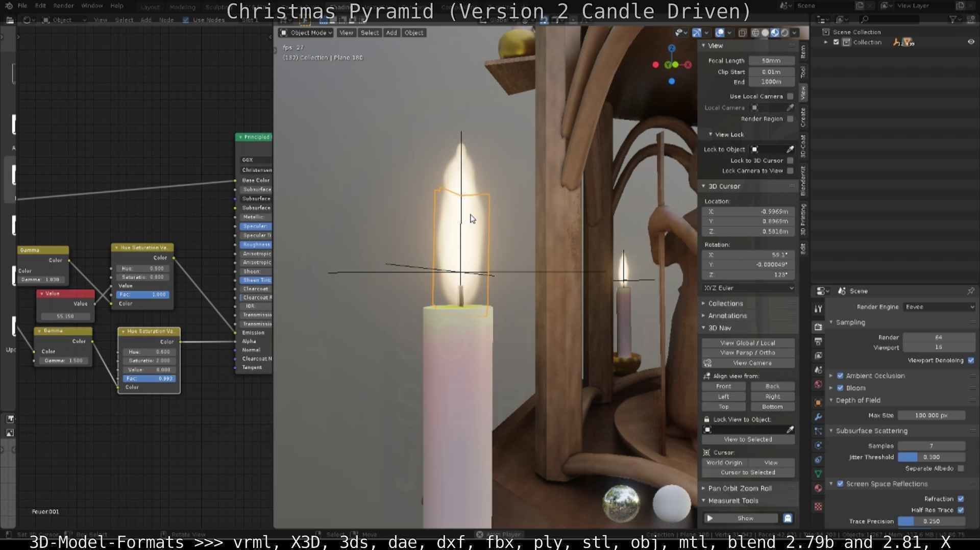This screenshot has height=550, width=980.
Task: Enable Render Region checkbox
Action: 790,119
